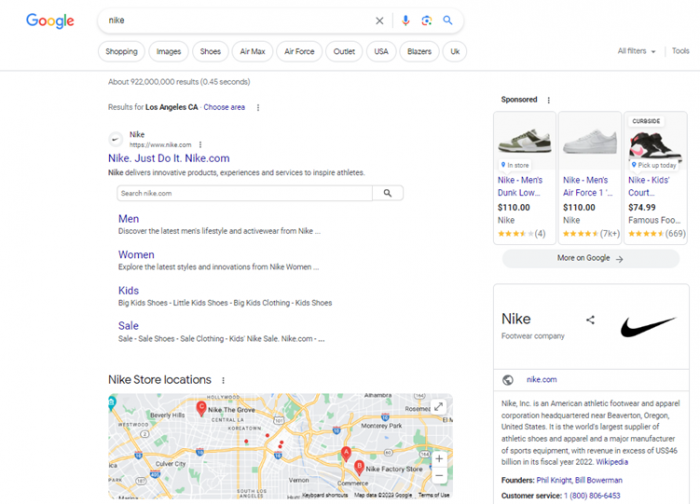Image resolution: width=700 pixels, height=504 pixels.
Task: Select the Air Force filter chip
Action: (x=299, y=51)
